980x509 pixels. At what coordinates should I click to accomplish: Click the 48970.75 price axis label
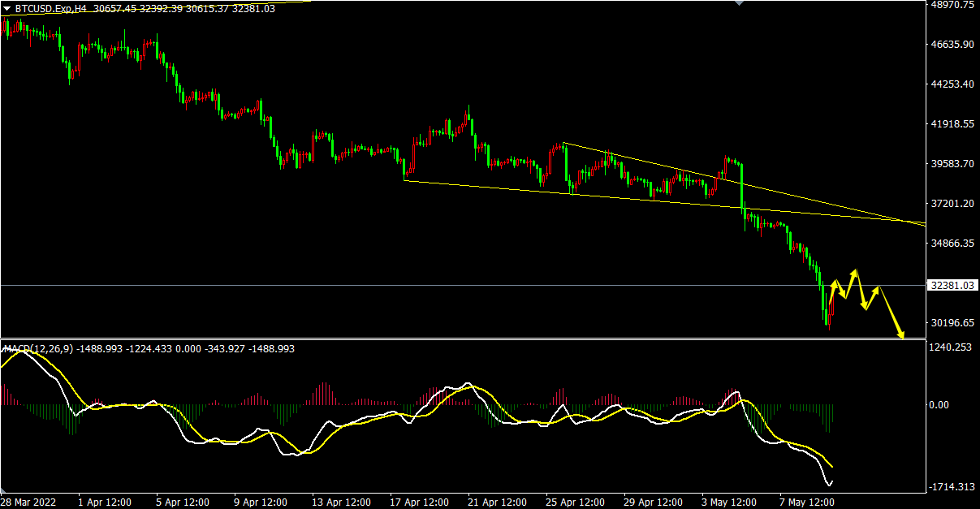click(x=952, y=5)
